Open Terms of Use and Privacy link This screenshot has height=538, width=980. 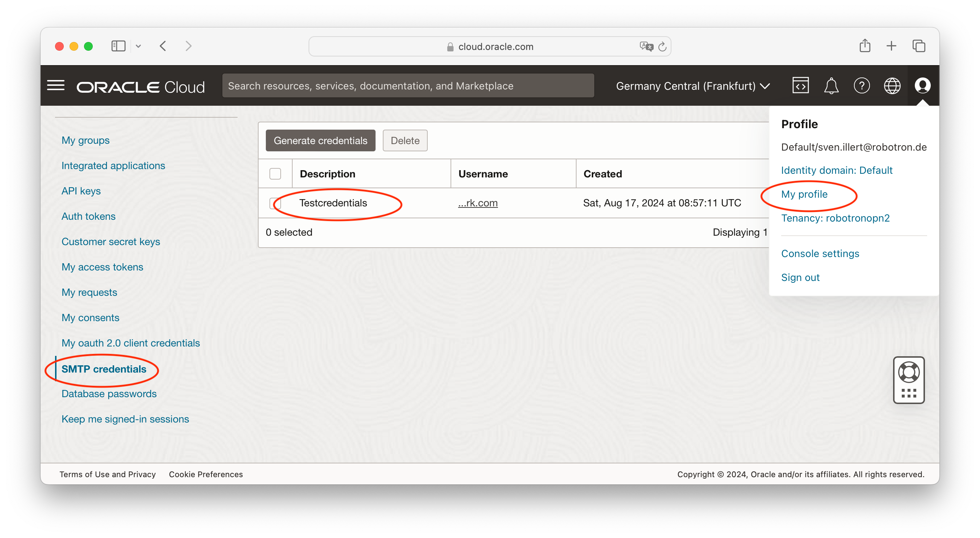coord(107,474)
